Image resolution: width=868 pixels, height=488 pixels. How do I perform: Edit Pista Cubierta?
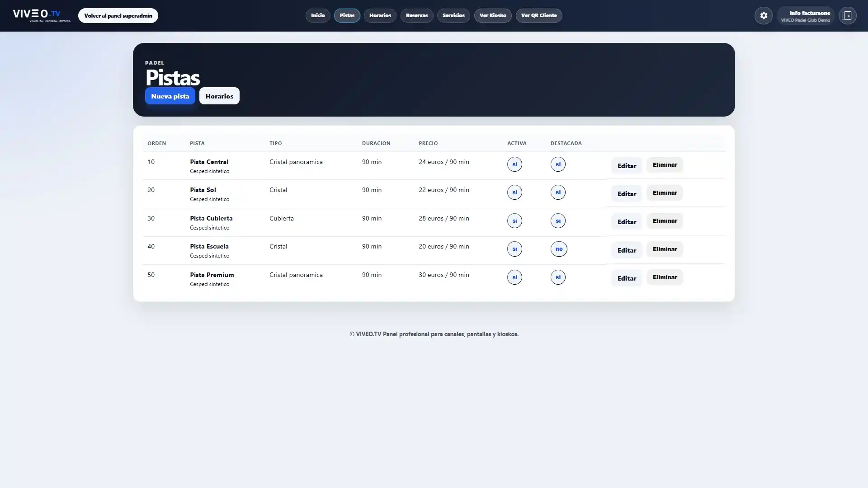tap(627, 221)
